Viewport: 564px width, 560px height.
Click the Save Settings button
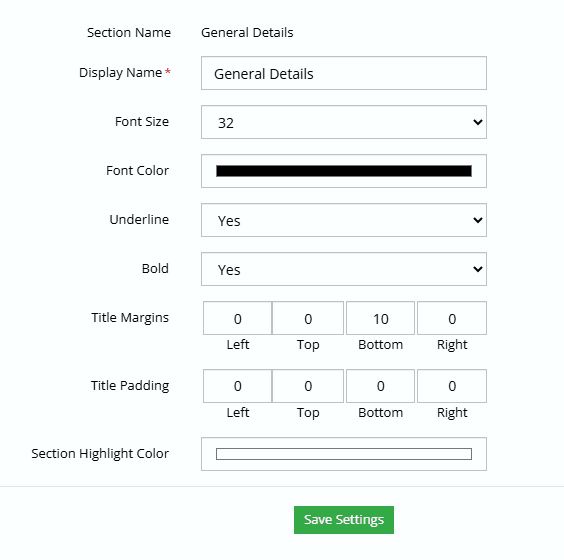344,520
